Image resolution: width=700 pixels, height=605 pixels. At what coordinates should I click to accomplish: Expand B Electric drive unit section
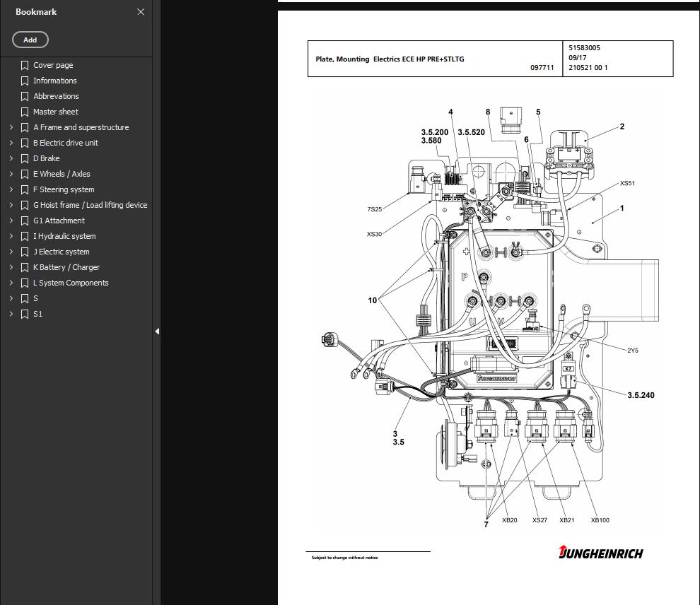pyautogui.click(x=10, y=143)
